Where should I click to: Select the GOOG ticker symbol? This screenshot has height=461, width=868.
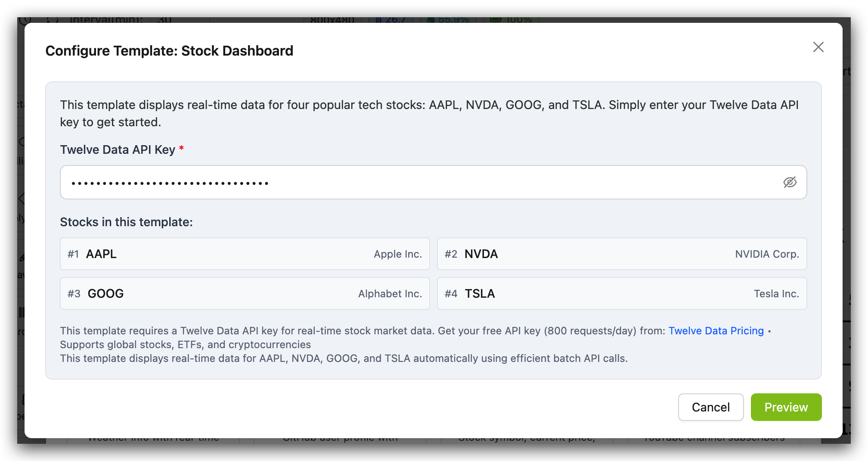point(105,294)
